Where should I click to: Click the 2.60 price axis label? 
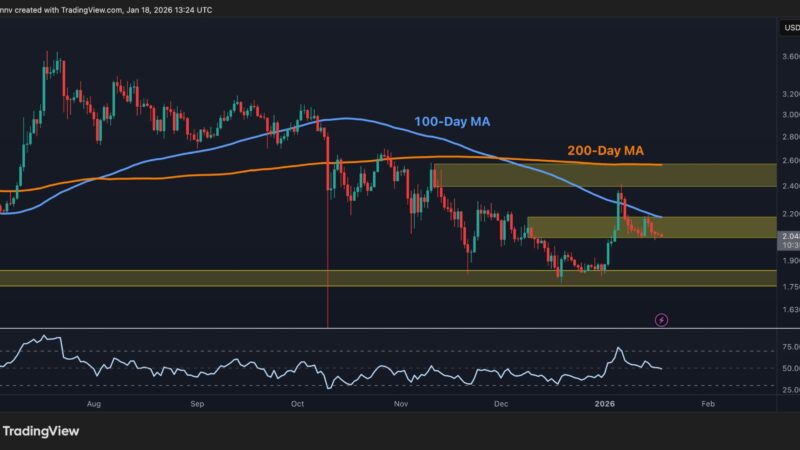[791, 160]
